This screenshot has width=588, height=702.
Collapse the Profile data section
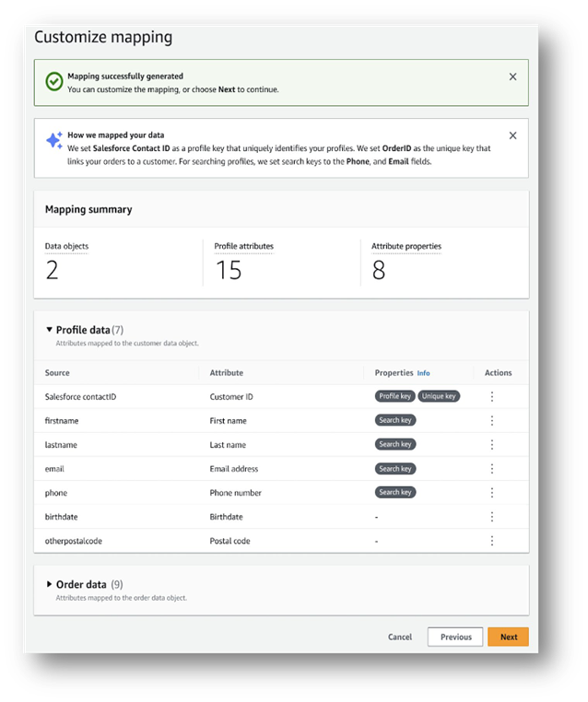point(49,330)
